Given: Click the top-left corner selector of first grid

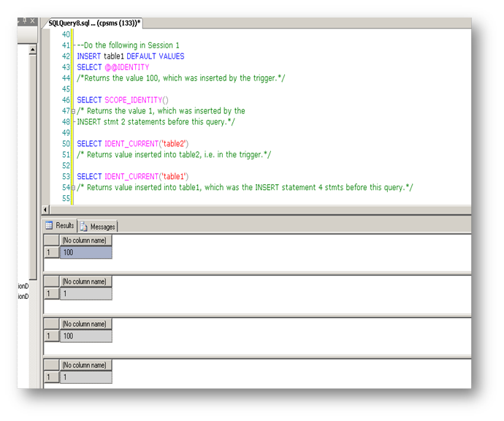Looking at the screenshot, I should 51,240.
